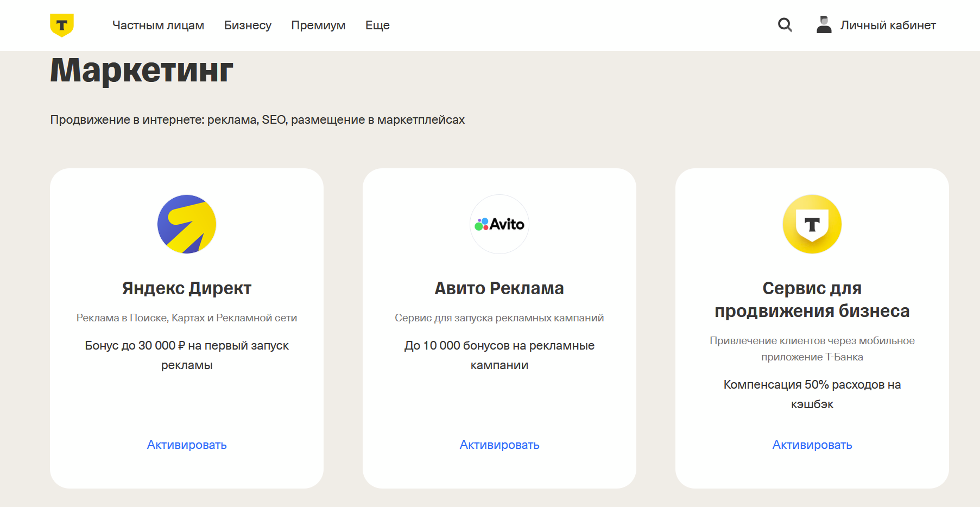
Task: Activate the Яндекс Директ offer
Action: click(x=187, y=445)
